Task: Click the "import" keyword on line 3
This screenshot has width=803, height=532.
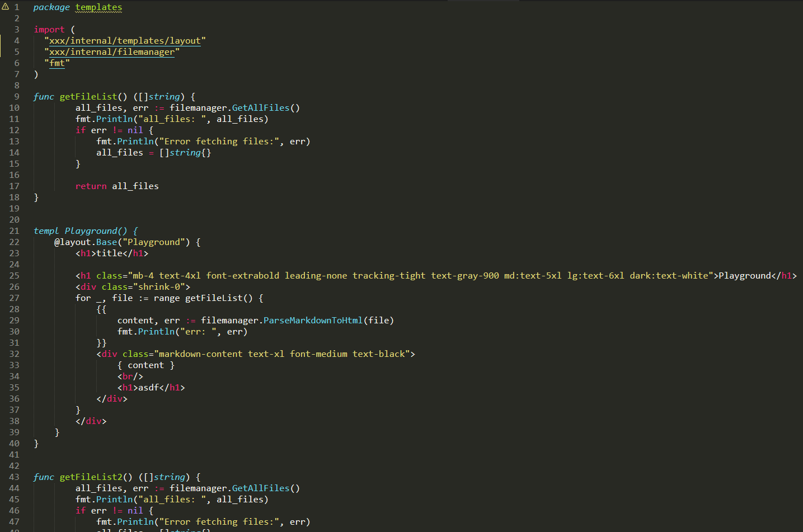Action: pos(49,30)
